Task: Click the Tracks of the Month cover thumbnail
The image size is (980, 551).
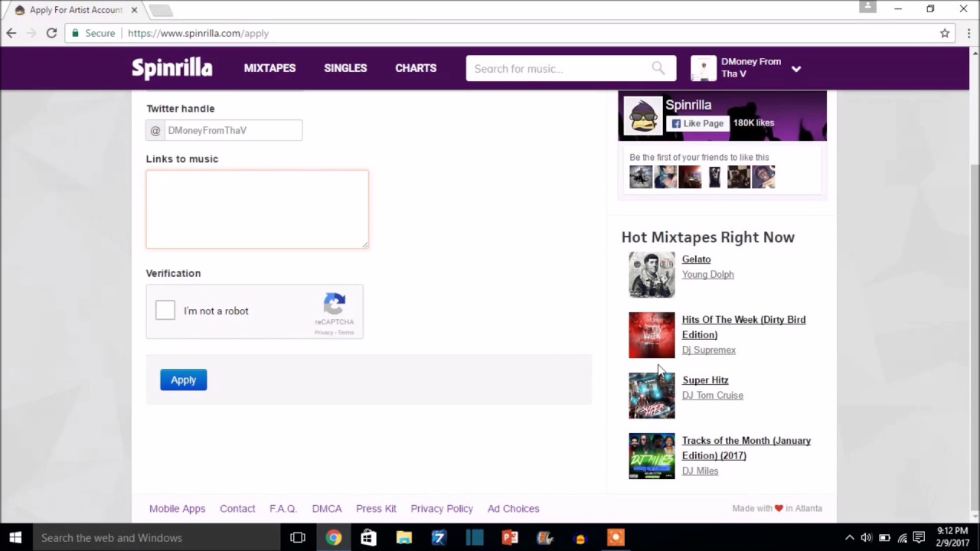Action: [652, 456]
